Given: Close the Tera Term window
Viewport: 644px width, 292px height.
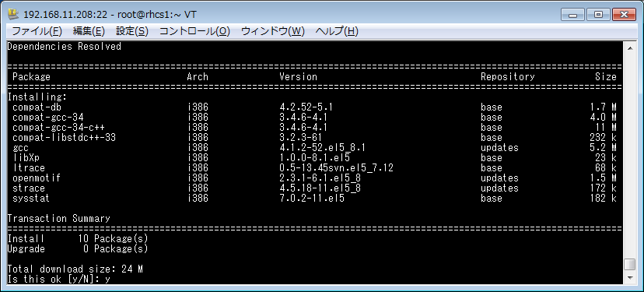Looking at the screenshot, I should coord(625,16).
